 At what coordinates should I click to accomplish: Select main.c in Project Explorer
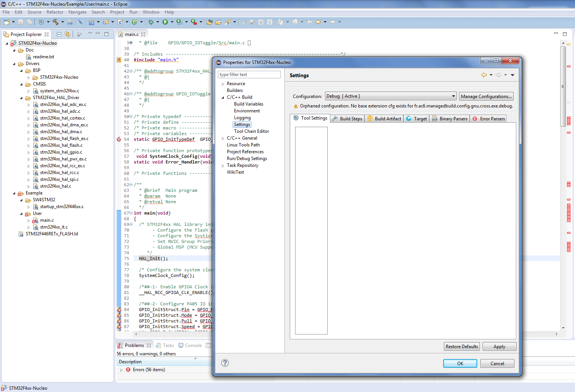[x=47, y=220]
